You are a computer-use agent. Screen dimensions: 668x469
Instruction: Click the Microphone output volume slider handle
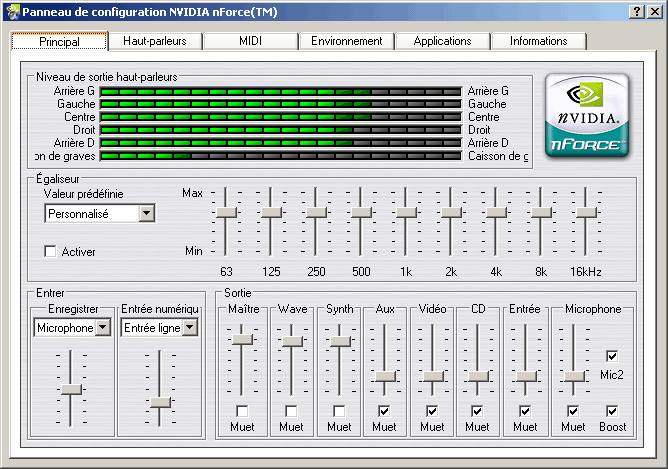[x=574, y=376]
